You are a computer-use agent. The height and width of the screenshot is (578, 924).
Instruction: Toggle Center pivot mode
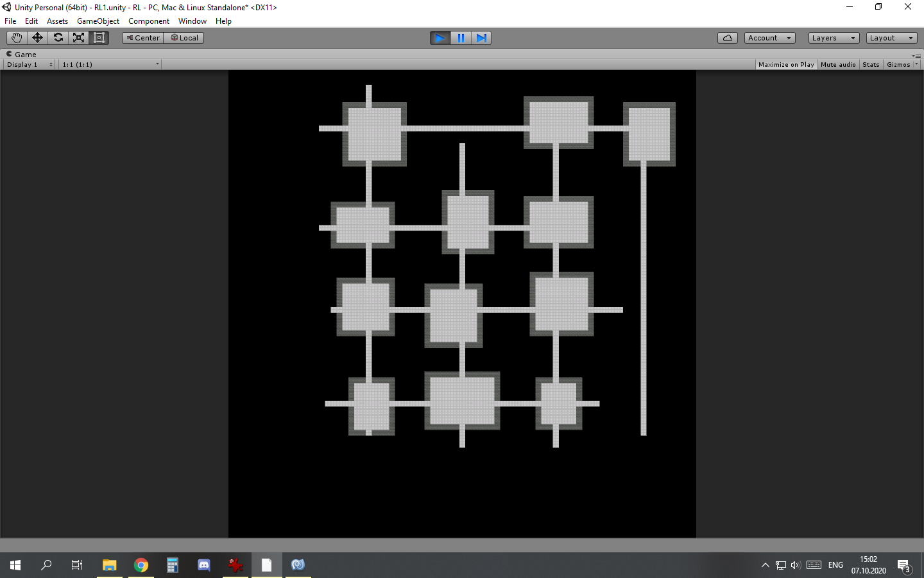[x=143, y=38]
